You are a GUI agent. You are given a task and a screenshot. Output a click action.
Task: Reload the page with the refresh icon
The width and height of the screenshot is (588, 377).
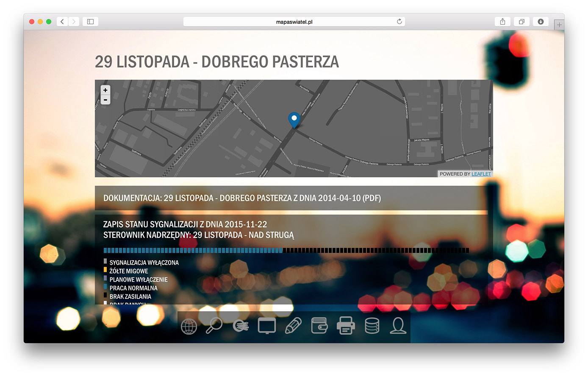coord(399,22)
